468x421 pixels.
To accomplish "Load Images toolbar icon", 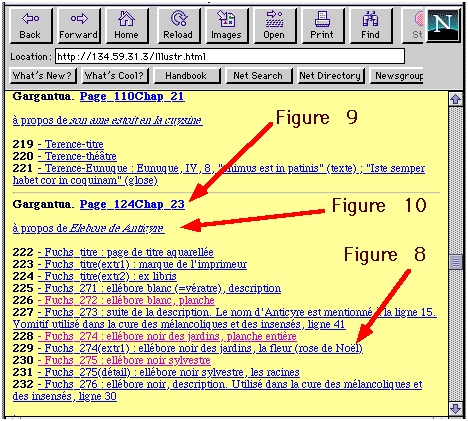I will click(227, 26).
